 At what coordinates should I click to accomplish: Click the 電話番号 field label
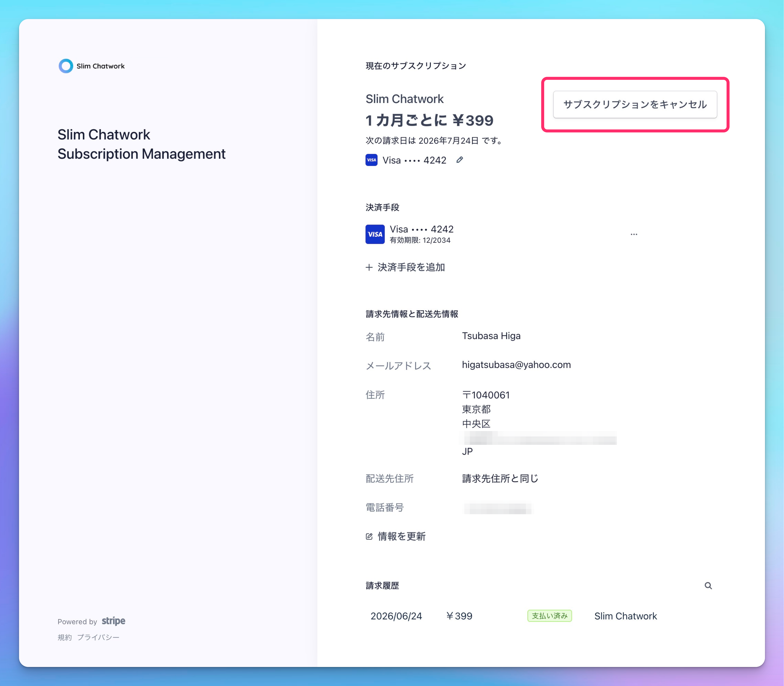pyautogui.click(x=384, y=508)
